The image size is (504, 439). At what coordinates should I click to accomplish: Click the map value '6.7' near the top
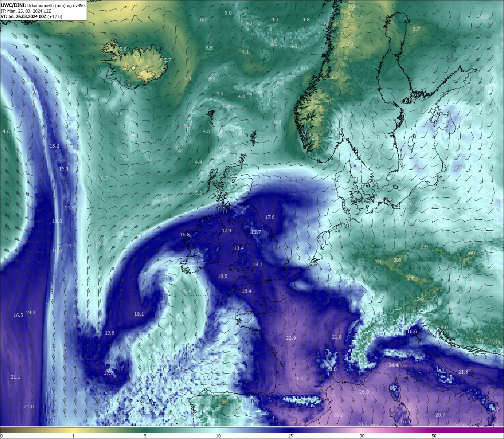[x=204, y=19]
